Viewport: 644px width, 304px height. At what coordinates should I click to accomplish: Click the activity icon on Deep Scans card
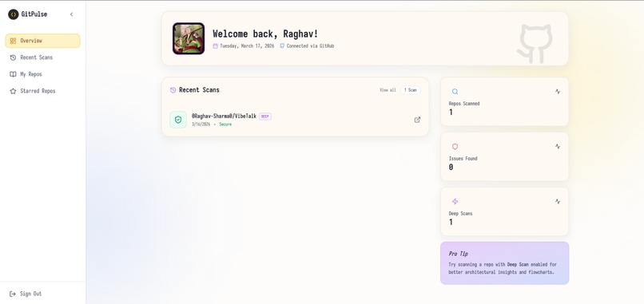pyautogui.click(x=558, y=201)
